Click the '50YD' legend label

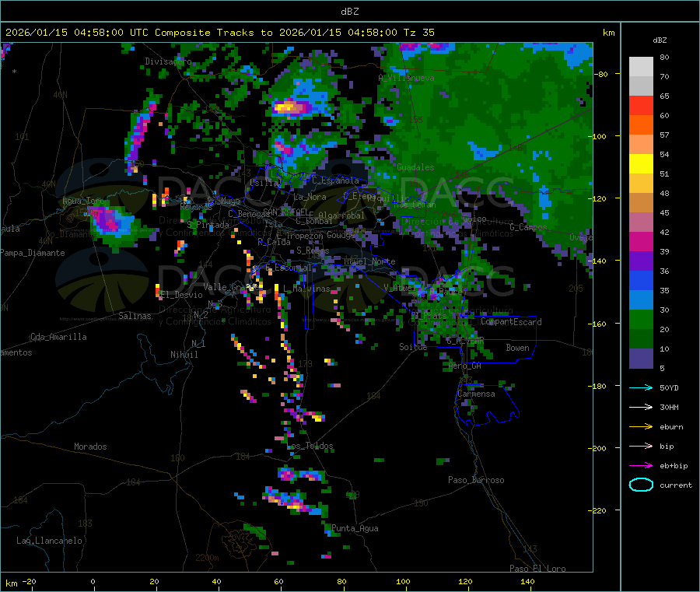tap(669, 387)
